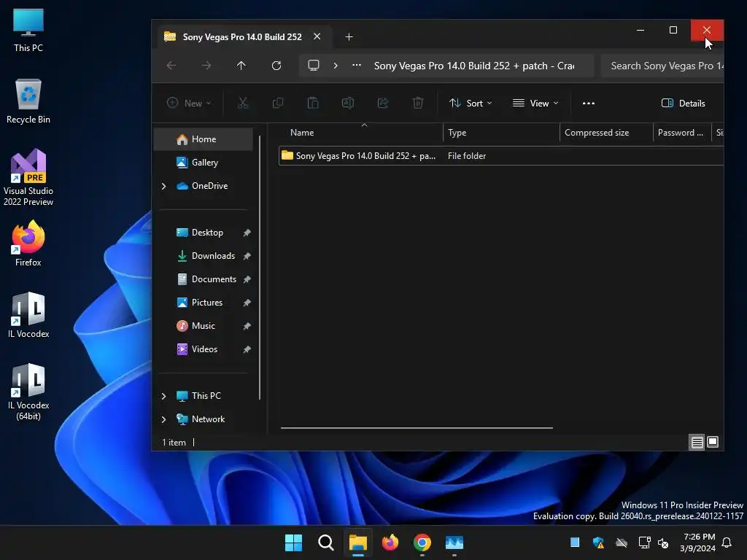747x560 pixels.
Task: Open notification bell in system tray
Action: (727, 542)
